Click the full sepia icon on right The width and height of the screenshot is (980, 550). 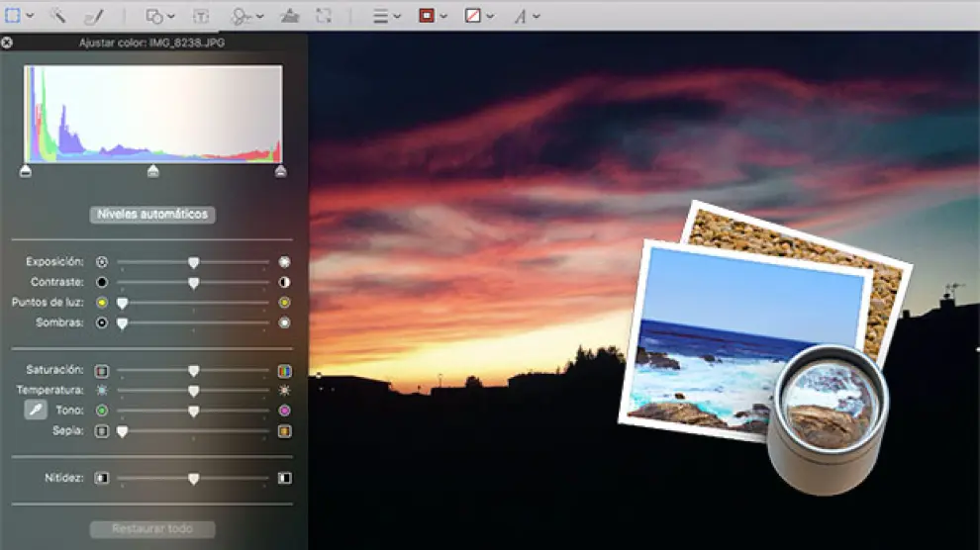[x=284, y=431]
